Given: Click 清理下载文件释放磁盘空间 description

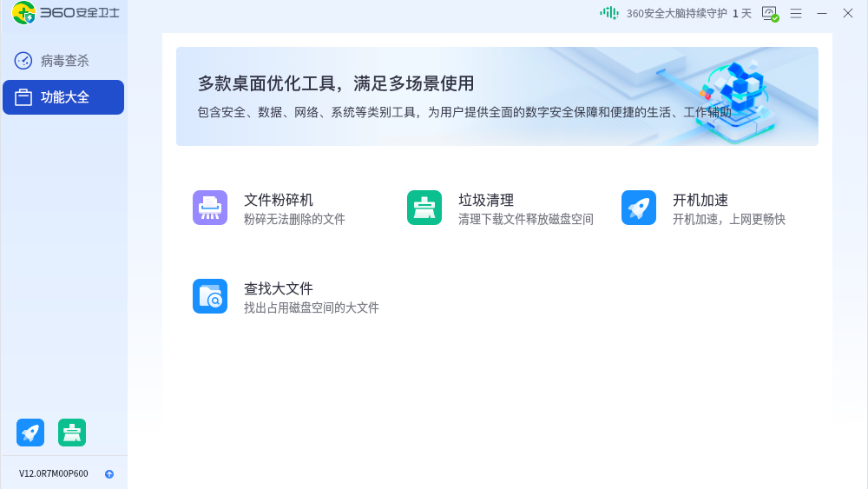Looking at the screenshot, I should (x=526, y=219).
